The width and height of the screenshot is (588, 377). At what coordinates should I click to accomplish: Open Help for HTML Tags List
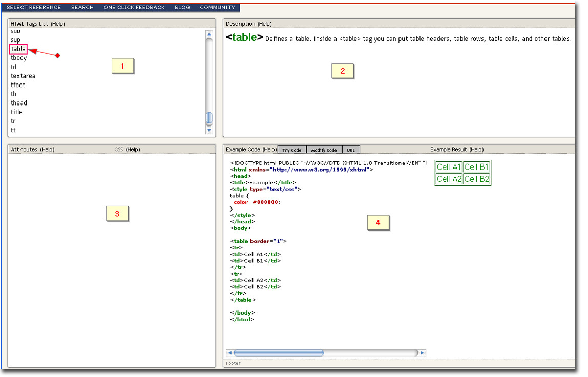(58, 24)
